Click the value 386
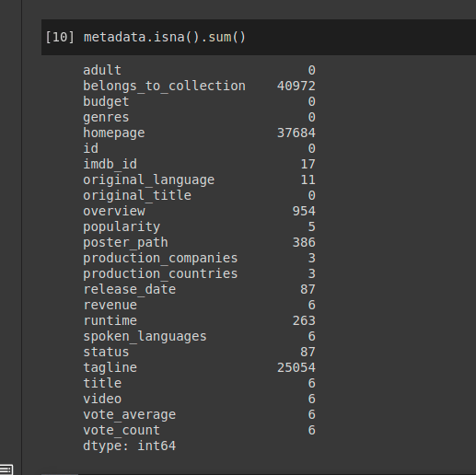Screen dimensions: 476x475 pos(304,242)
